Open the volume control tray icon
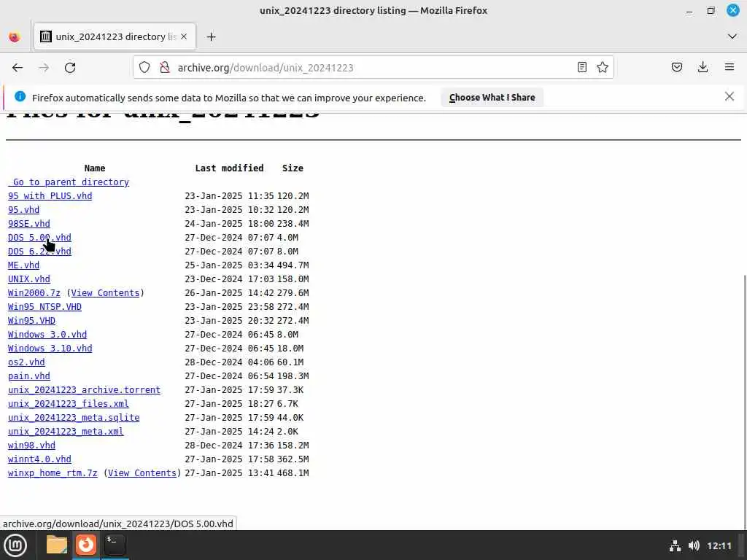747x560 pixels. point(694,545)
